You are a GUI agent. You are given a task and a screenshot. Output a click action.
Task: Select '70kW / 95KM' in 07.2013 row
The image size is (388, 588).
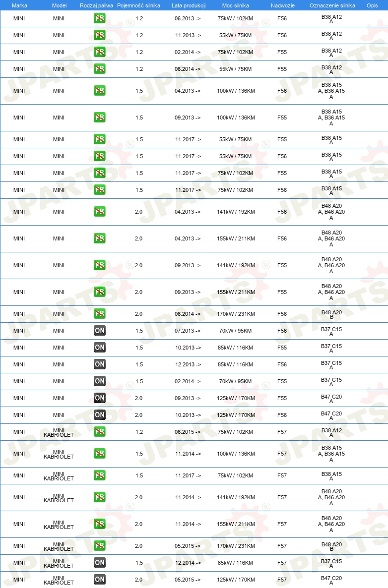(236, 331)
